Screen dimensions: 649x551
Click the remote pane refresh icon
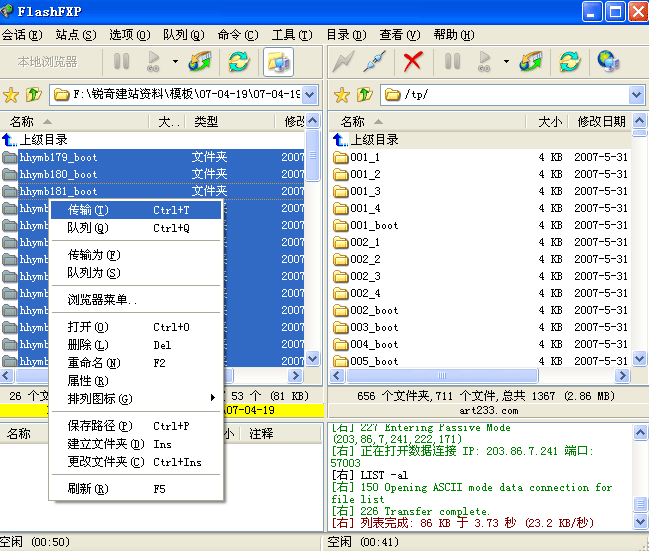click(x=570, y=61)
